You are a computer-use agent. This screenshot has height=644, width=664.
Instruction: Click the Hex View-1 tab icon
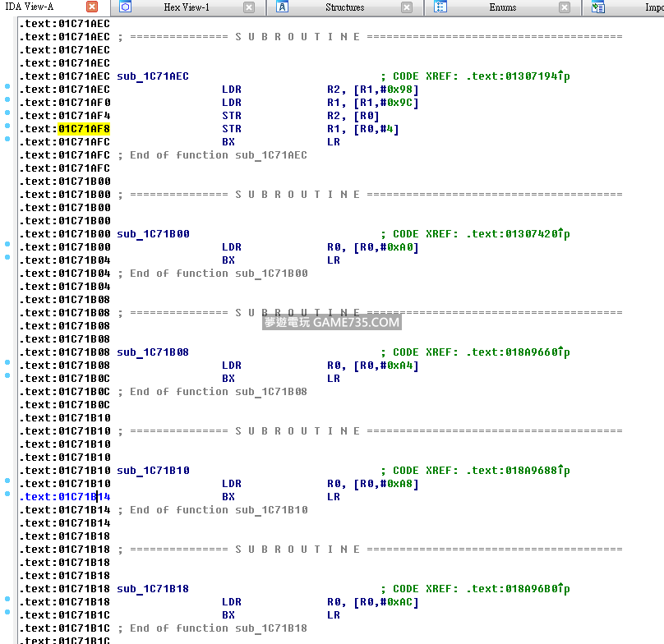[125, 7]
